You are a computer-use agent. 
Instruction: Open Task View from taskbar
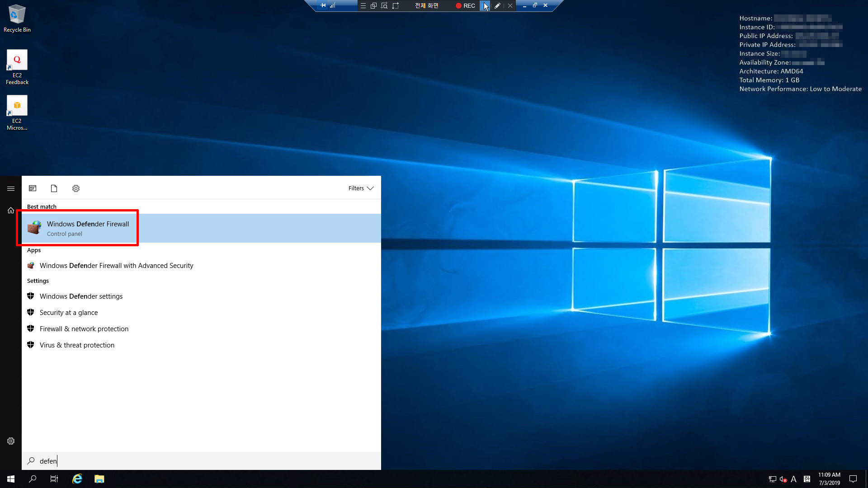[x=54, y=479]
